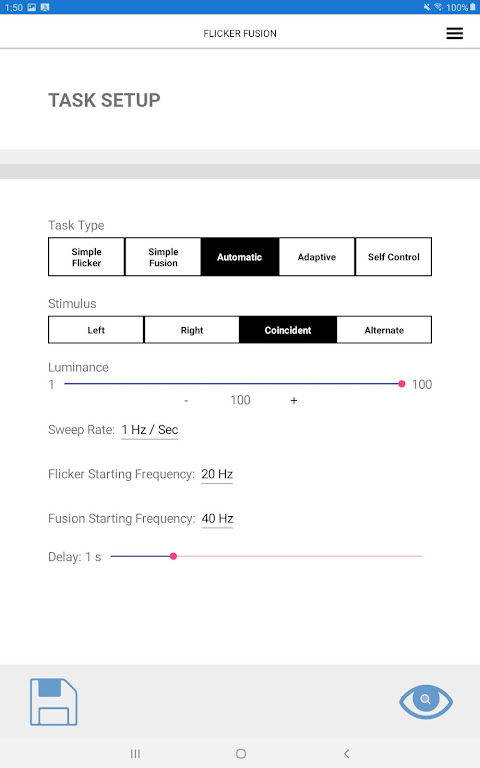Click the Luminance slider handle

tap(402, 384)
